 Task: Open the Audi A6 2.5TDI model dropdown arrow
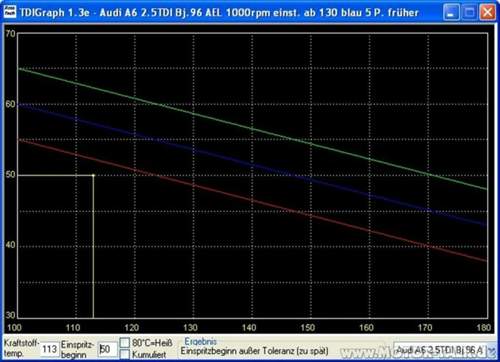(491, 350)
